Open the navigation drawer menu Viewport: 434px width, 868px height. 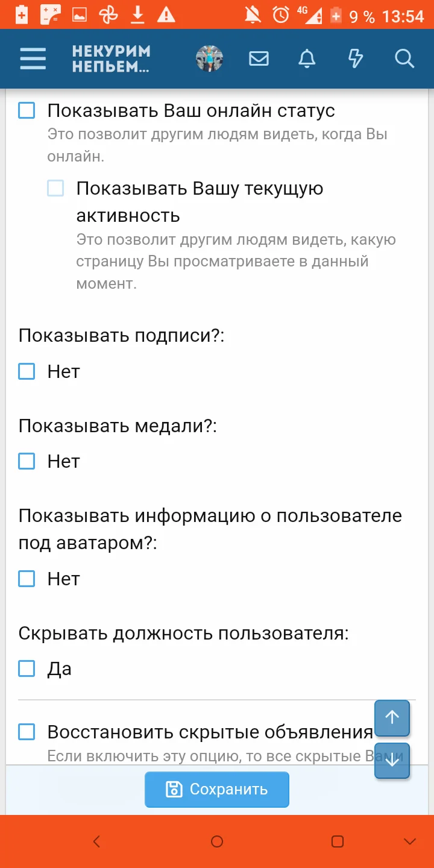point(33,58)
